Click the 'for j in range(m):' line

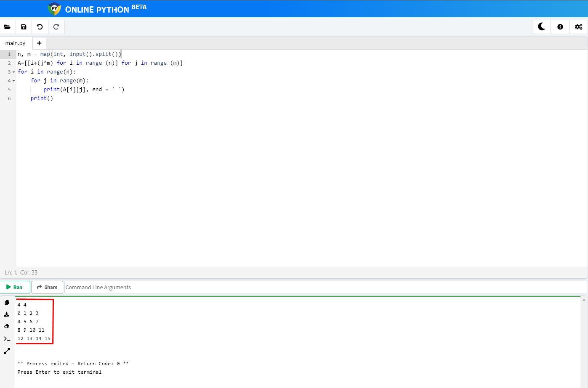(60, 81)
